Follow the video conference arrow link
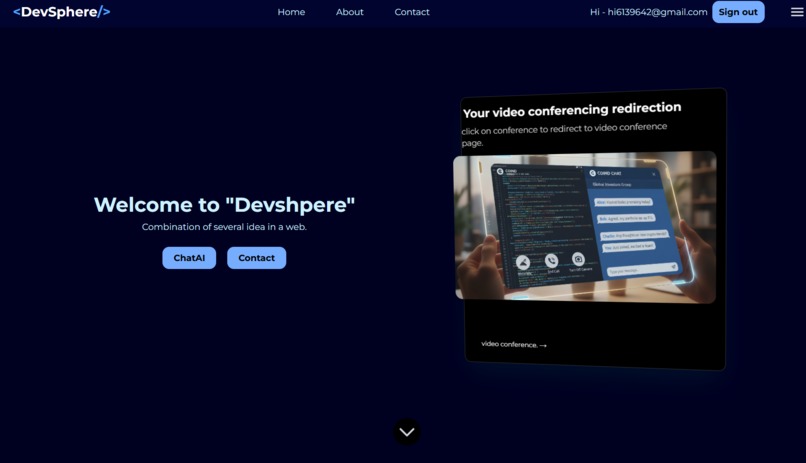This screenshot has width=806, height=463. point(514,344)
